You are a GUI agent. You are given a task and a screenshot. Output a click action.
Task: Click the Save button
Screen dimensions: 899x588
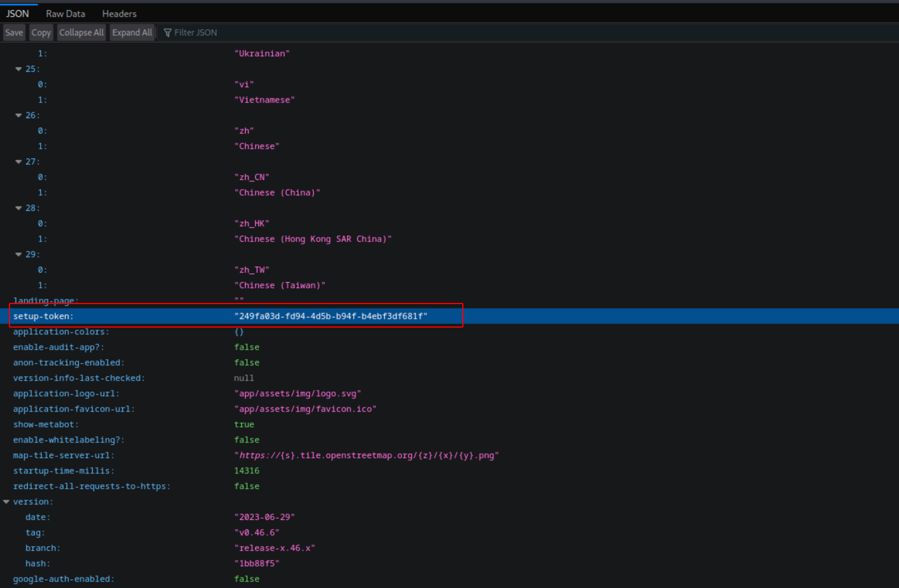14,33
